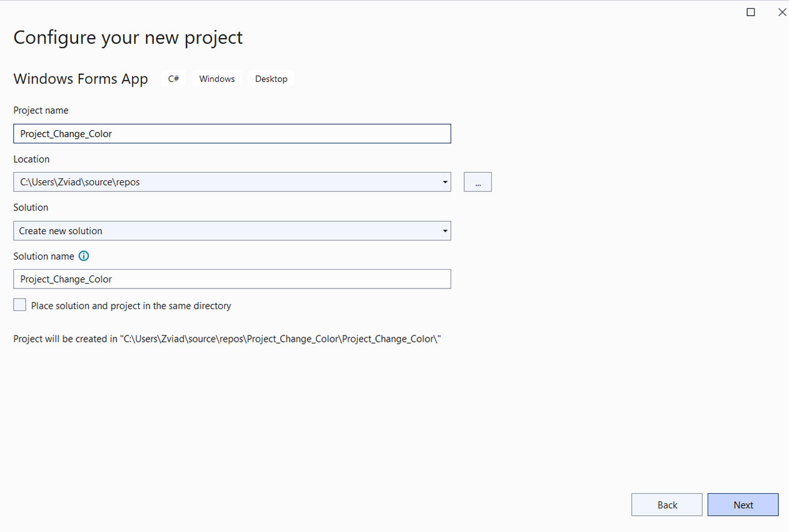Click the info icon beside Solution name
This screenshot has width=789, height=532.
pyautogui.click(x=84, y=256)
